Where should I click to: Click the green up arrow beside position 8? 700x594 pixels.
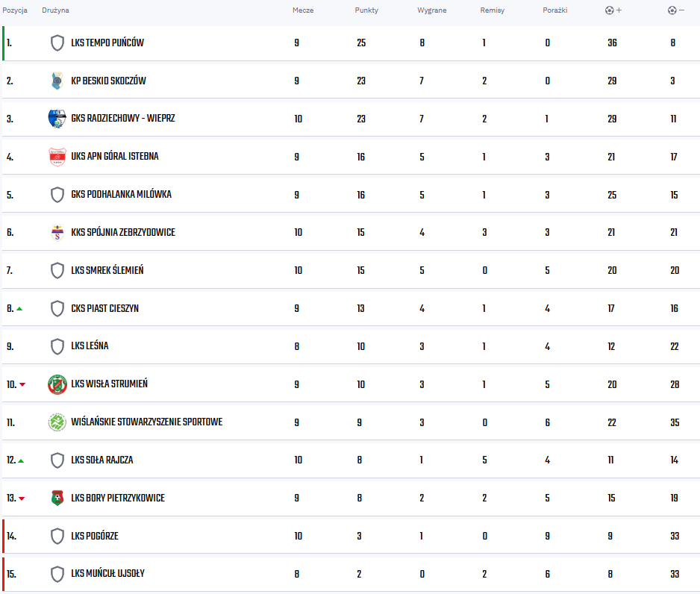point(19,309)
